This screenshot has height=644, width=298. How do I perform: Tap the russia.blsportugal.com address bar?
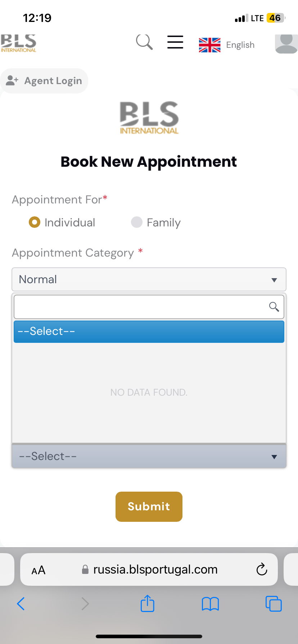(x=150, y=569)
